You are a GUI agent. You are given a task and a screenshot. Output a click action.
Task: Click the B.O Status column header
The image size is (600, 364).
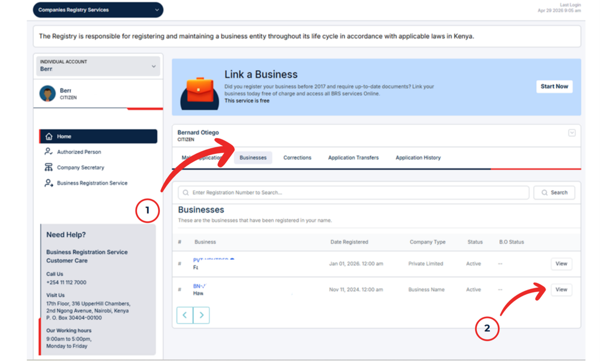click(511, 242)
